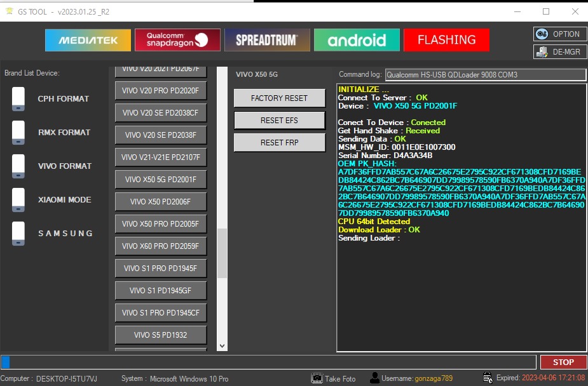Switch to Qualcomm Snapdragon tab
The image size is (588, 386).
pos(177,40)
